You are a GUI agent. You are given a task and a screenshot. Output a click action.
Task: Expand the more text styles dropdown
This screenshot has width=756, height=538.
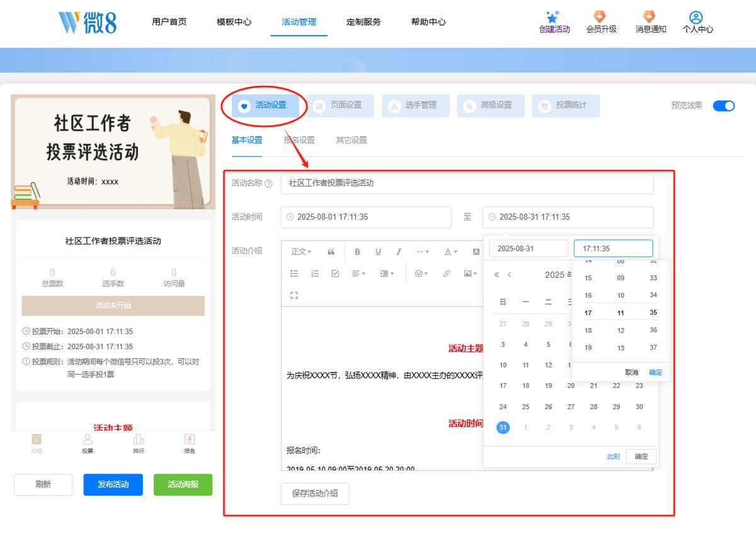pos(423,252)
